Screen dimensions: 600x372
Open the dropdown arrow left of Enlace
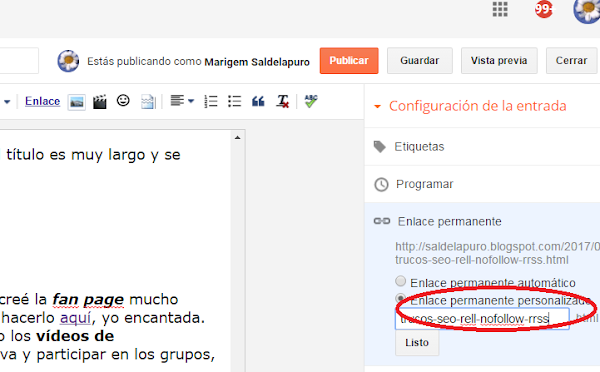[x=7, y=102]
